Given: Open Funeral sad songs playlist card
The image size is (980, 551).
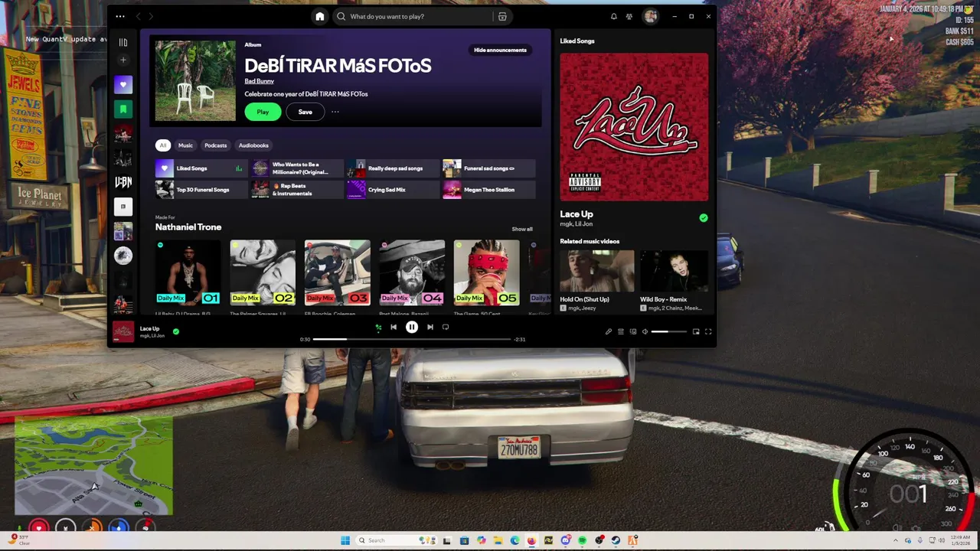Looking at the screenshot, I should [x=489, y=168].
